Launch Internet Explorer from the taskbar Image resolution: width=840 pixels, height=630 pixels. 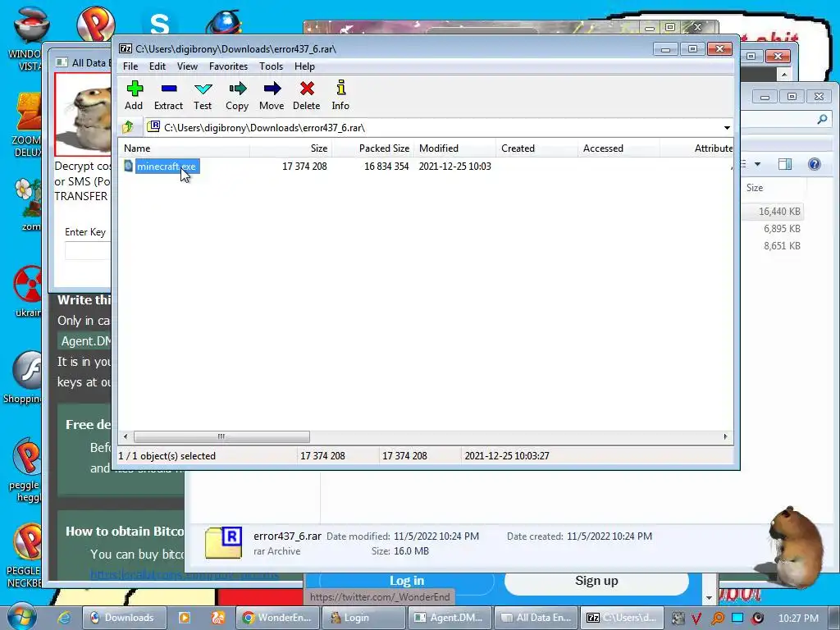pos(64,618)
